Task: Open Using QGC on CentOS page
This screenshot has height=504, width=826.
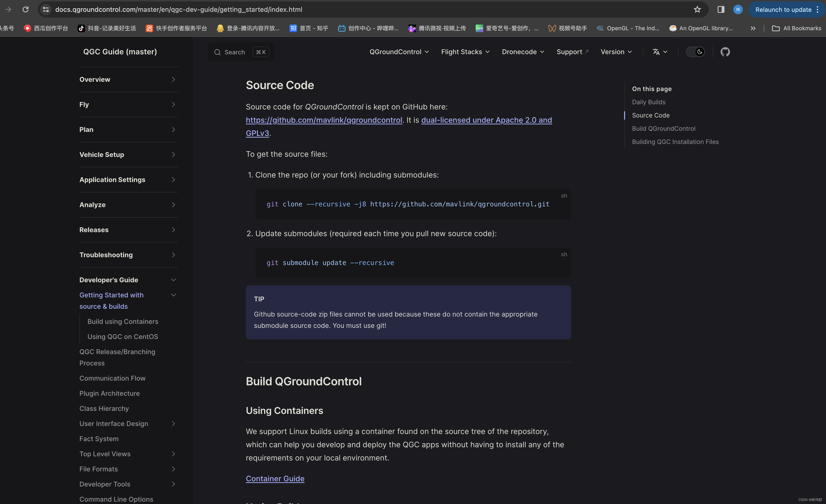Action: point(123,336)
